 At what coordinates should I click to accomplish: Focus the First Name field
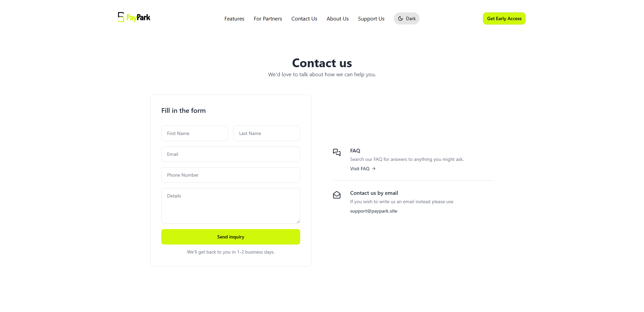[x=195, y=133]
